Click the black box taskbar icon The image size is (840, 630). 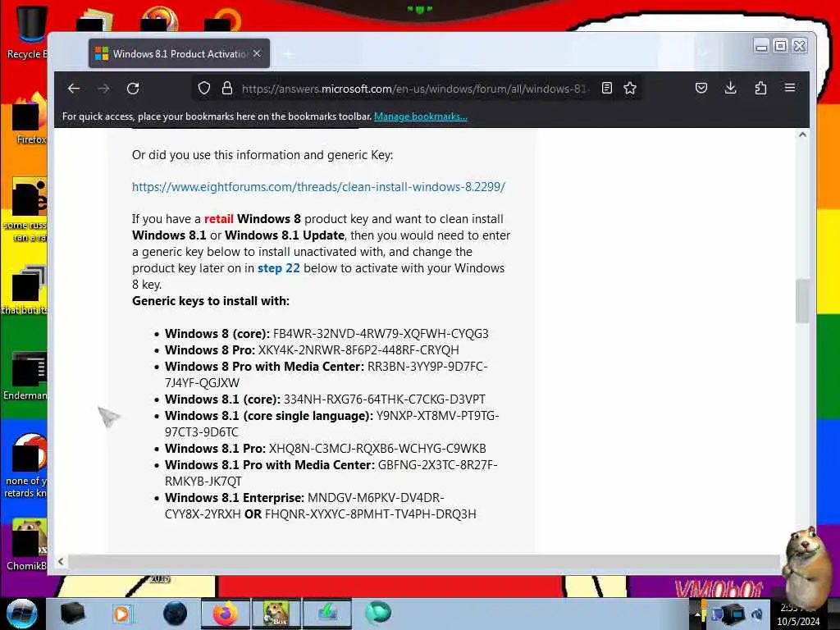72,614
